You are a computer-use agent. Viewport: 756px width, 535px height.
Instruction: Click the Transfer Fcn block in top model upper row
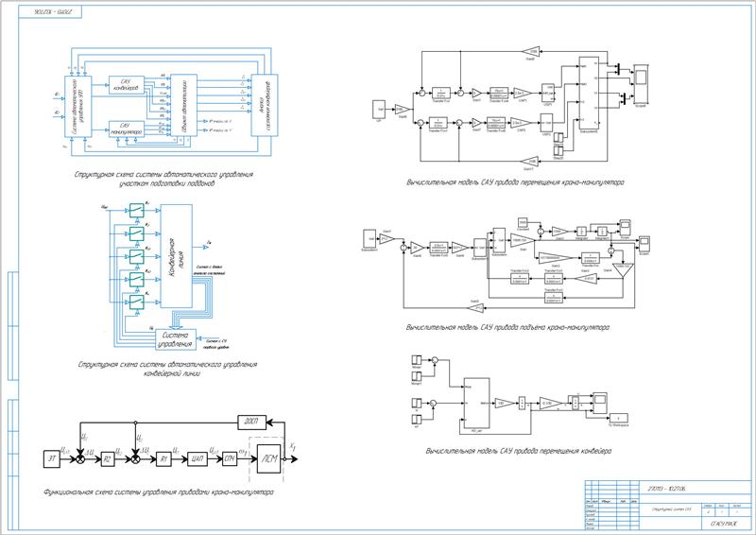point(440,93)
